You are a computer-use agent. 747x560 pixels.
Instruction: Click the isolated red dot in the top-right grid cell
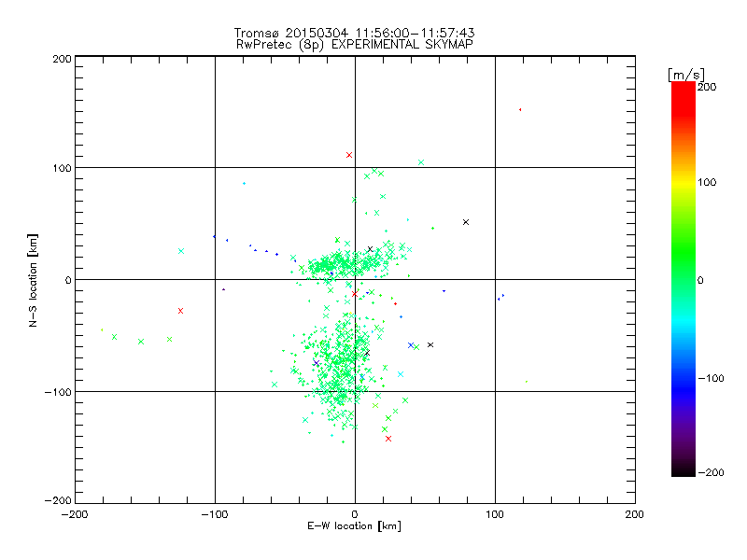[520, 109]
